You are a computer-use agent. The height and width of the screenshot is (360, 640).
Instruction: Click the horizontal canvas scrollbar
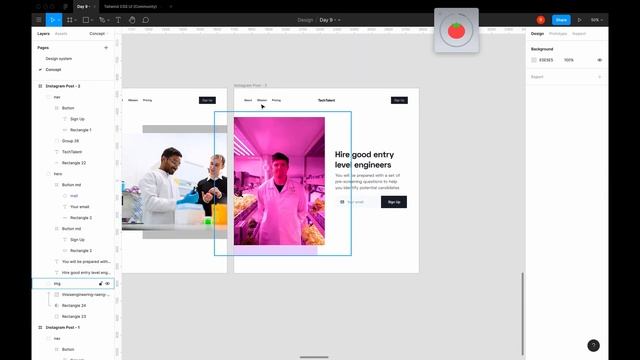314,357
